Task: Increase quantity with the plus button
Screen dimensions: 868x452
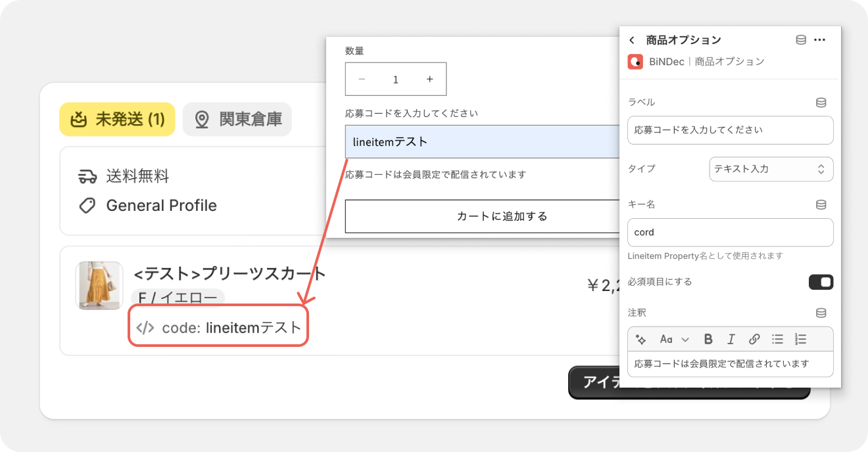Action: pos(429,79)
